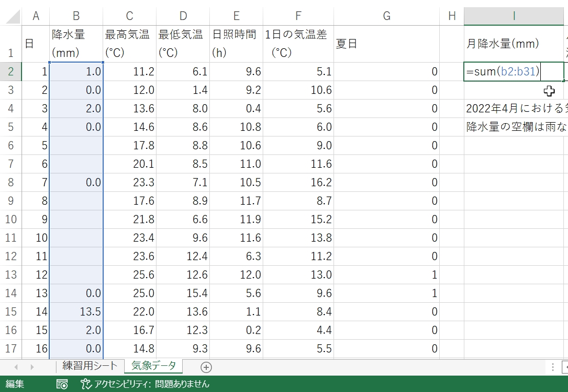Click cell with precipitation value 13.5

76,312
